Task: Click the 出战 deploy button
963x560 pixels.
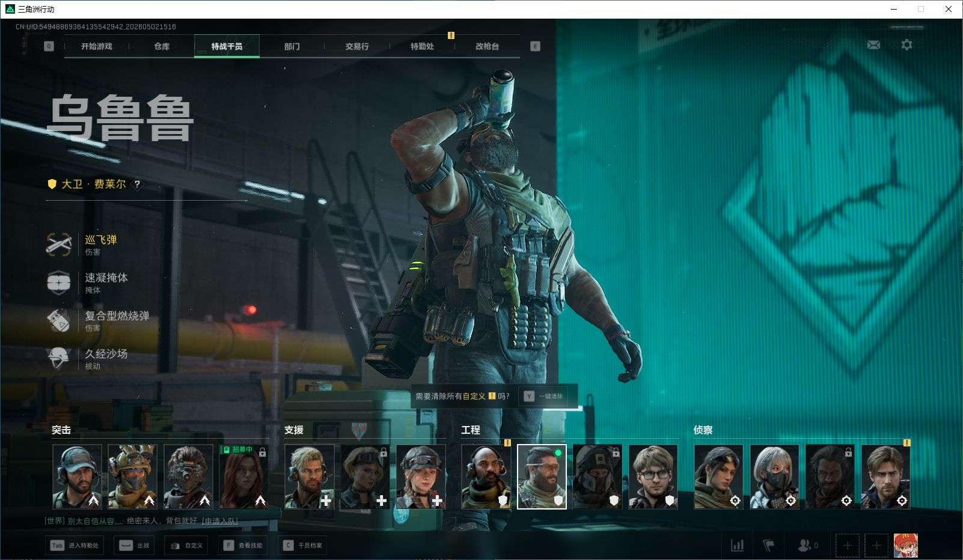Action: click(135, 546)
